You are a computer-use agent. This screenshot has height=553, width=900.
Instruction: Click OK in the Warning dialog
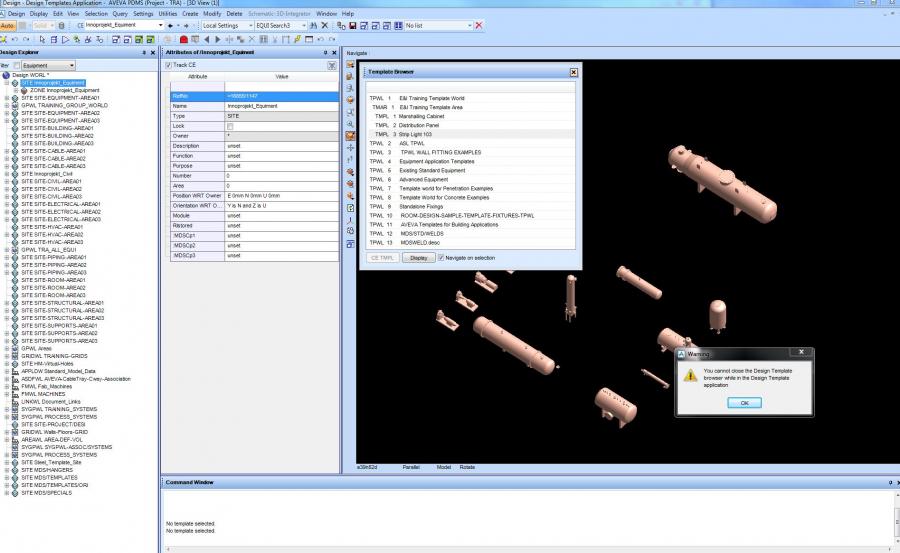744,403
